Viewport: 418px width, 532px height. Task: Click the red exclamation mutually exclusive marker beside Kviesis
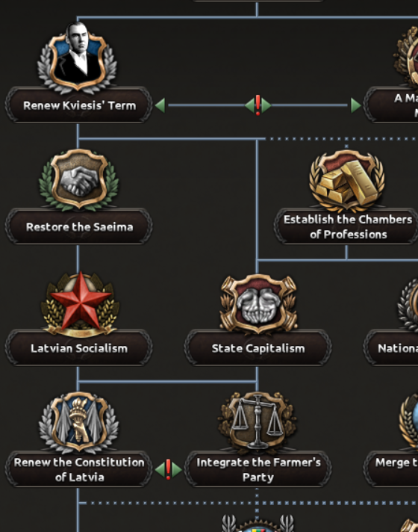258,105
